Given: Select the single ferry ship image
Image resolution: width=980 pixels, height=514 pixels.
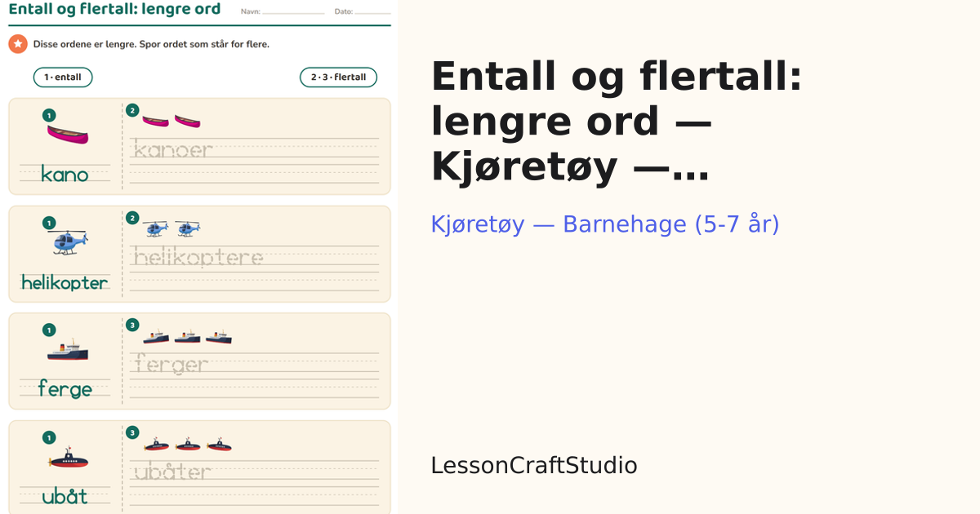Looking at the screenshot, I should pos(68,350).
